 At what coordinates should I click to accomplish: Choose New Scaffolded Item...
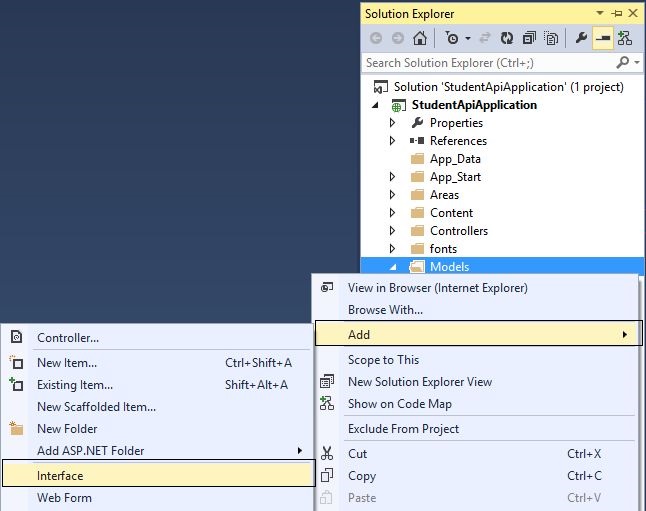(x=157, y=407)
